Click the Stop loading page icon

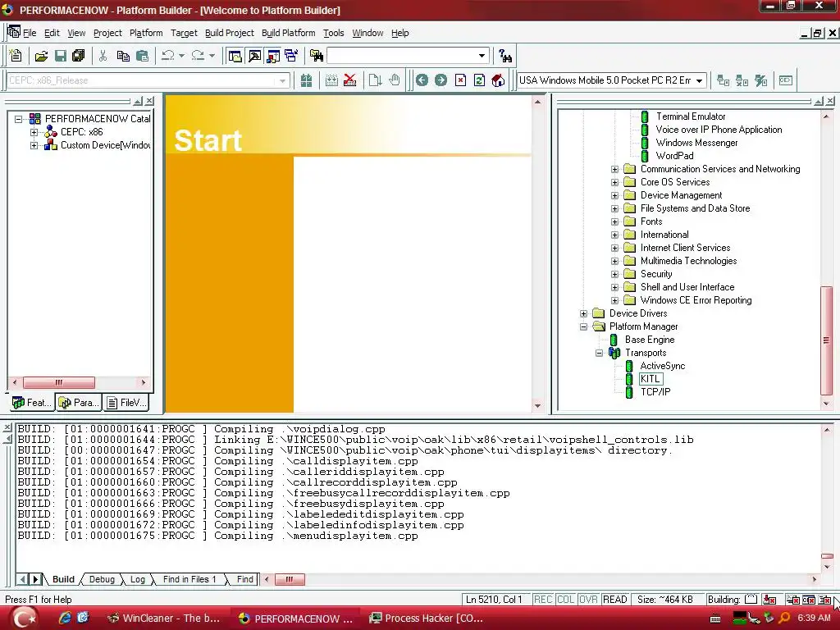(460, 80)
